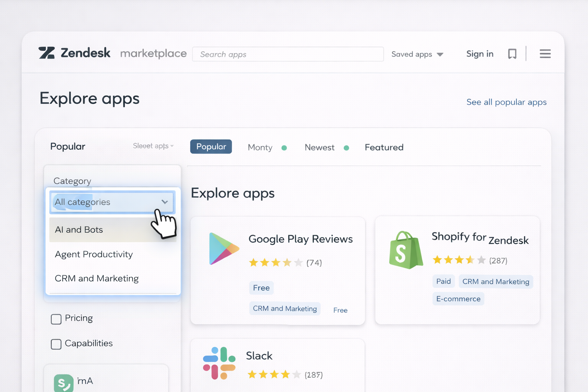Viewport: 588px width, 392px height.
Task: Open the Shopify for Zendesk app title
Action: [480, 238]
